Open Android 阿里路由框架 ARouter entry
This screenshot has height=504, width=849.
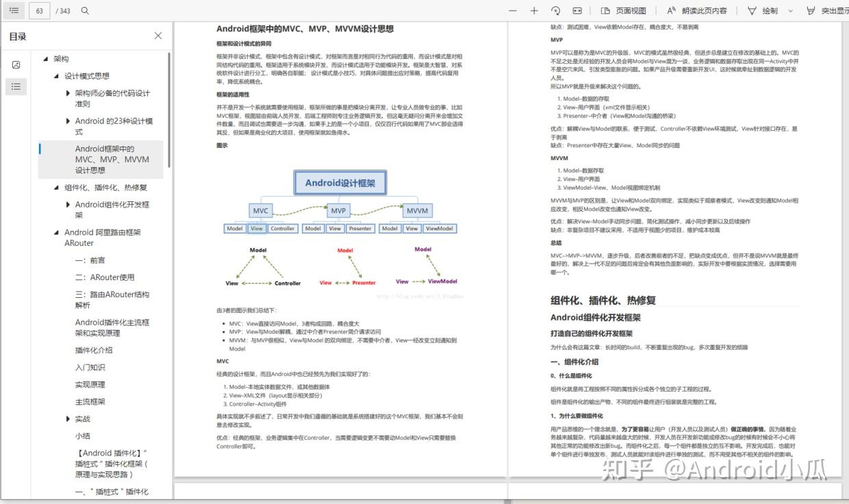103,238
